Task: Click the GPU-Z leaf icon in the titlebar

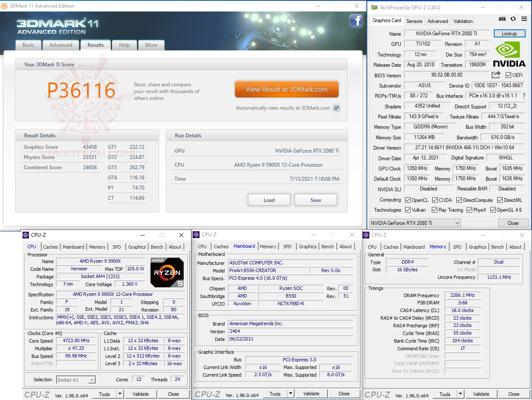Action: pos(374,7)
